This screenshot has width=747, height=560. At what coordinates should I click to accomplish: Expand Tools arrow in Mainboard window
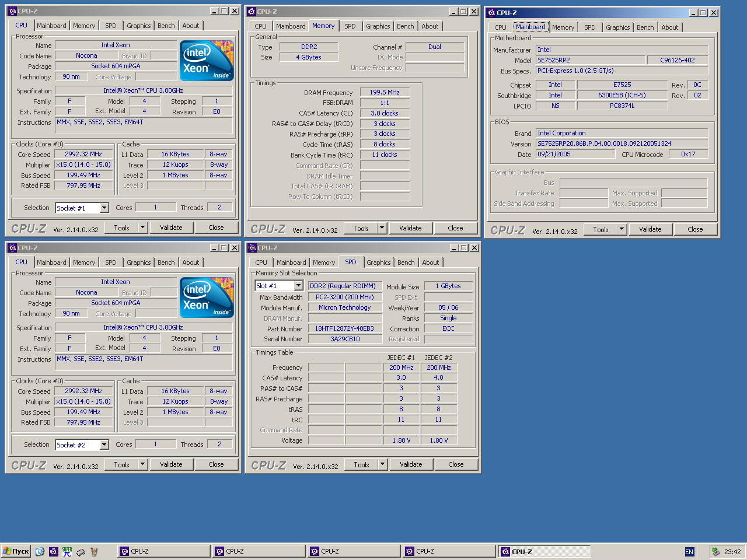click(622, 229)
